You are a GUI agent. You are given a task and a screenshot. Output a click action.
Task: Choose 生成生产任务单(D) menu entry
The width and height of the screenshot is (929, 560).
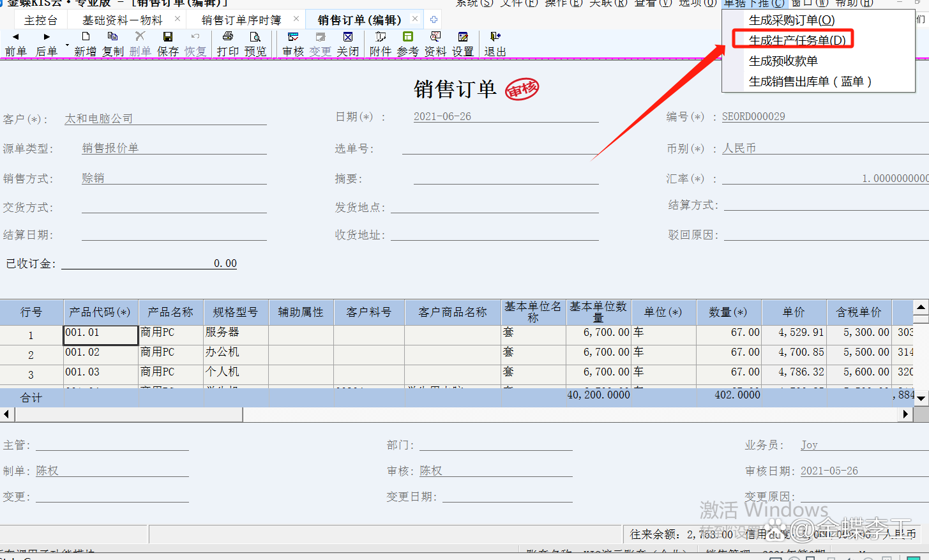(x=797, y=40)
